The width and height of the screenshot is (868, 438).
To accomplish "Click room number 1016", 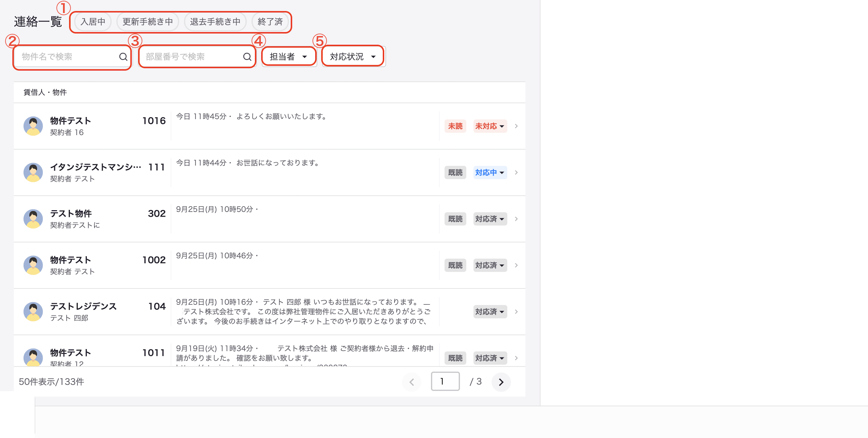I will click(154, 121).
